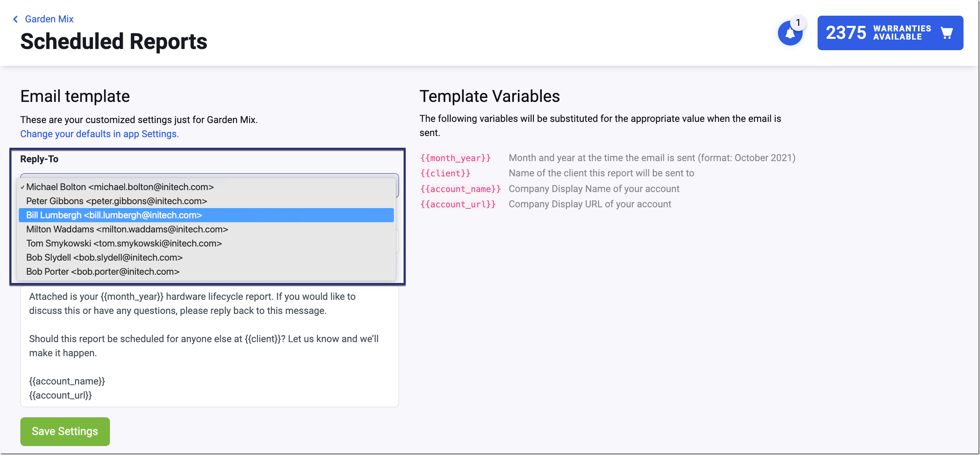
Task: Follow Change your defaults in app Settings link
Action: coord(100,134)
